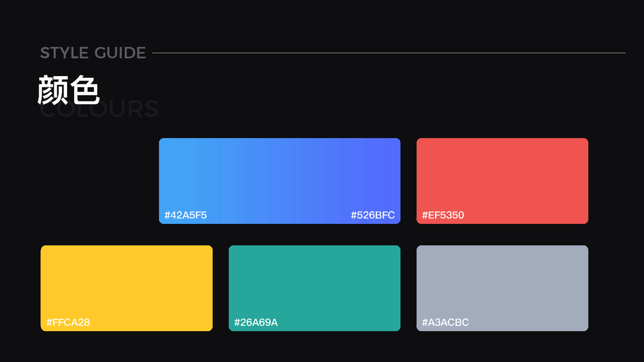Viewport: 644px width, 362px height.
Task: Choose the grey-blue colour swatch
Action: tap(502, 284)
